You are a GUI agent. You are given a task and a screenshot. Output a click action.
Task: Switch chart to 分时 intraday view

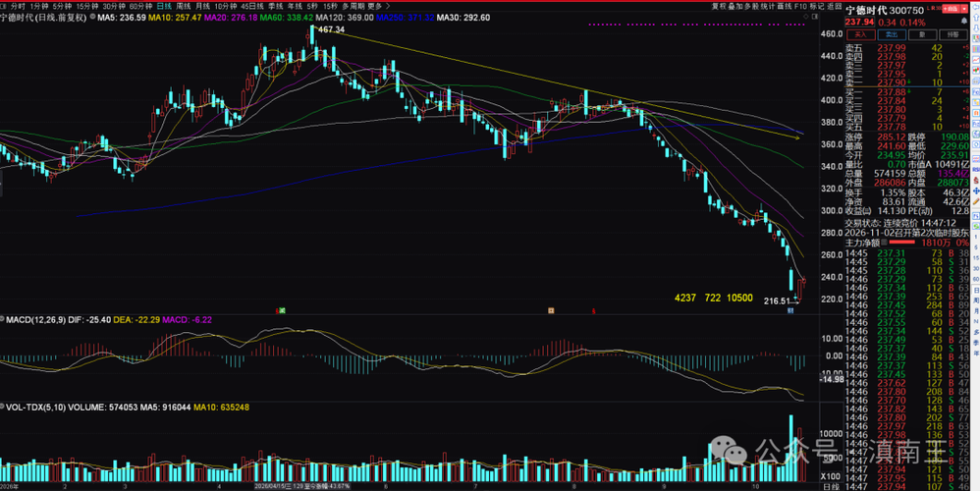[x=18, y=6]
